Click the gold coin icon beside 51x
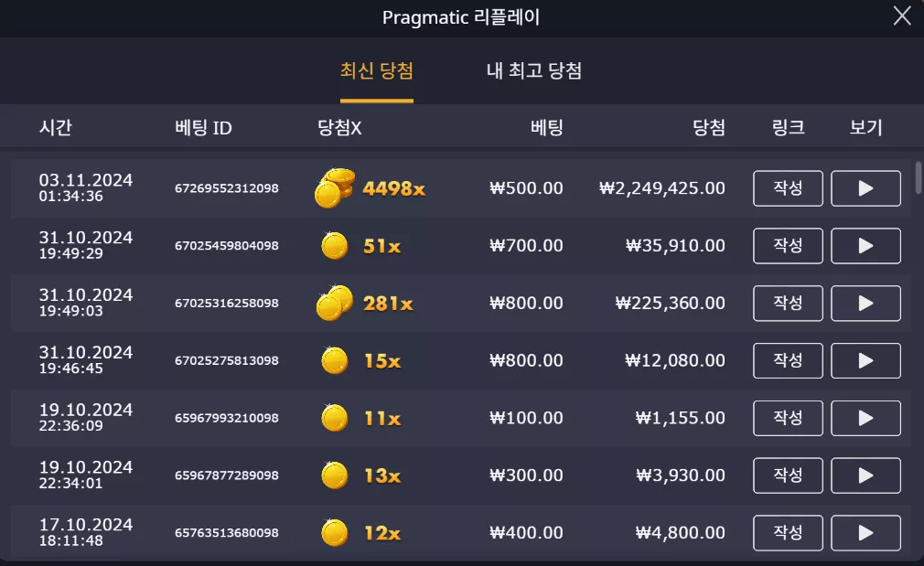Viewport: 924px width, 566px height. [335, 246]
